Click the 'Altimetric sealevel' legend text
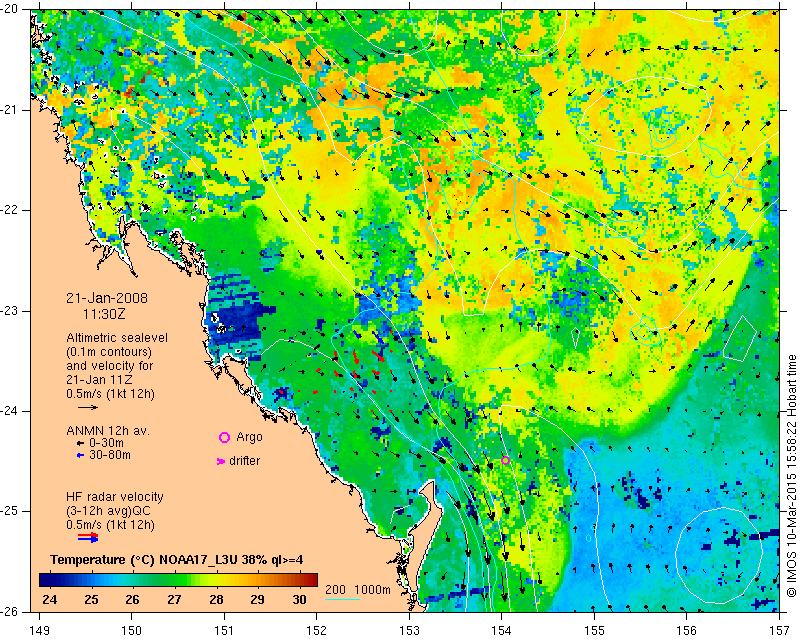 click(x=117, y=338)
